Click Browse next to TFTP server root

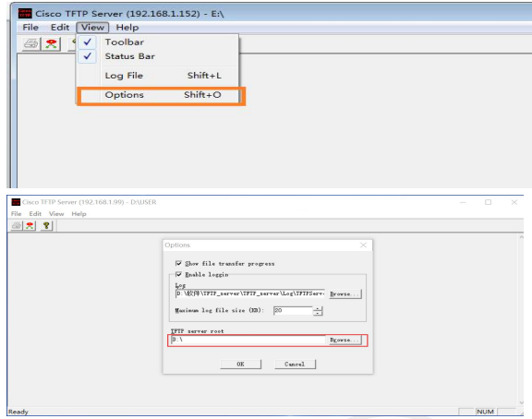point(344,340)
